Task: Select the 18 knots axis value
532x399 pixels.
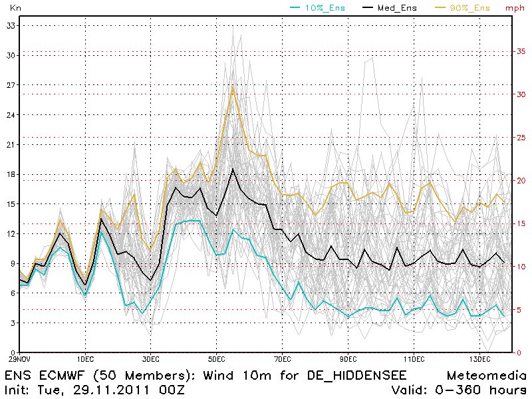Action: pos(11,174)
